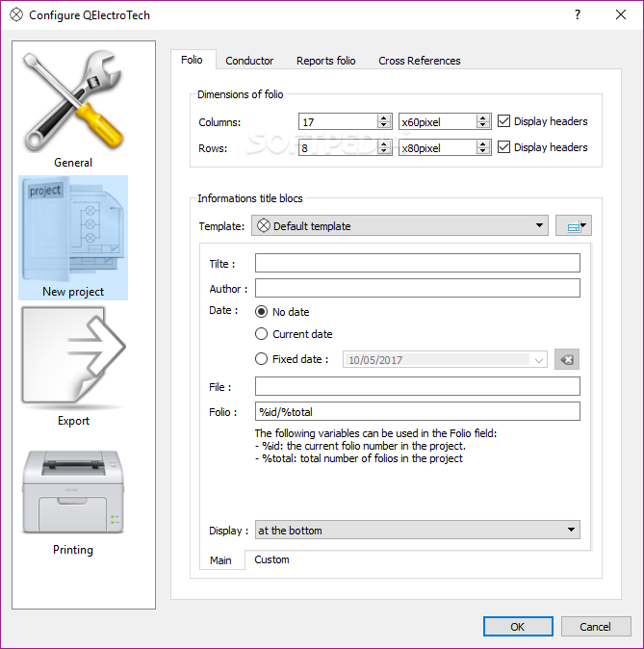Viewport: 644px width, 649px height.
Task: Click the Rows value field showing 8
Action: pyautogui.click(x=338, y=147)
